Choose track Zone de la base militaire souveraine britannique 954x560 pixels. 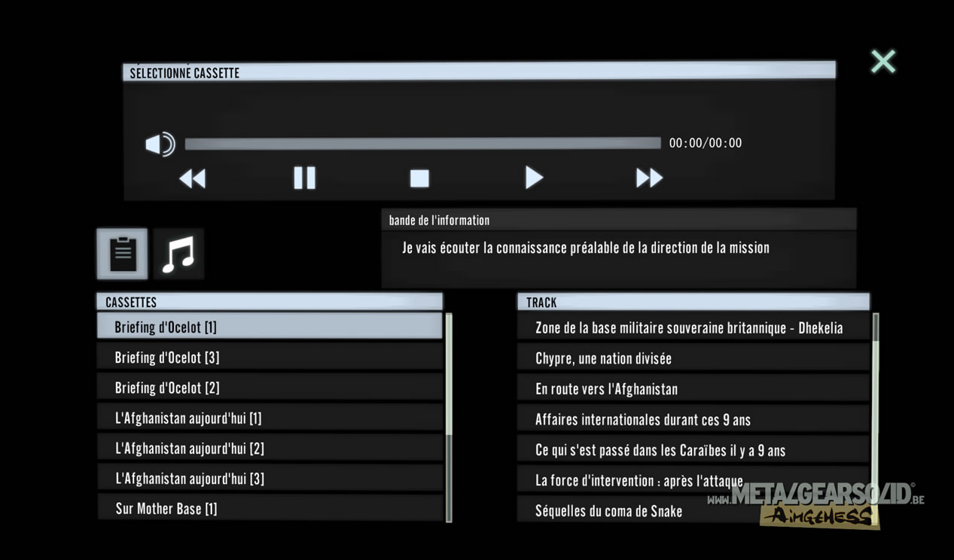pyautogui.click(x=693, y=327)
